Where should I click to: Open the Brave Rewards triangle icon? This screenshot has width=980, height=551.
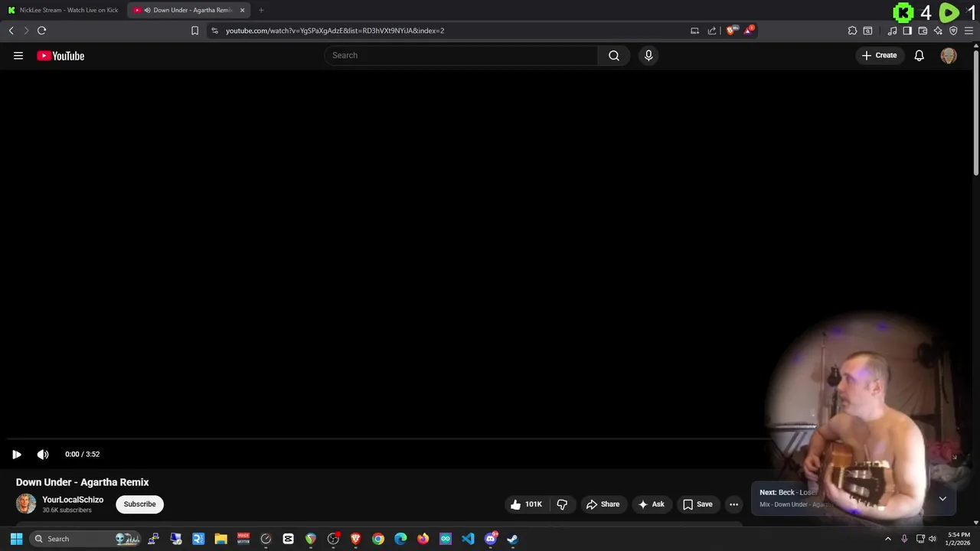pyautogui.click(x=749, y=31)
